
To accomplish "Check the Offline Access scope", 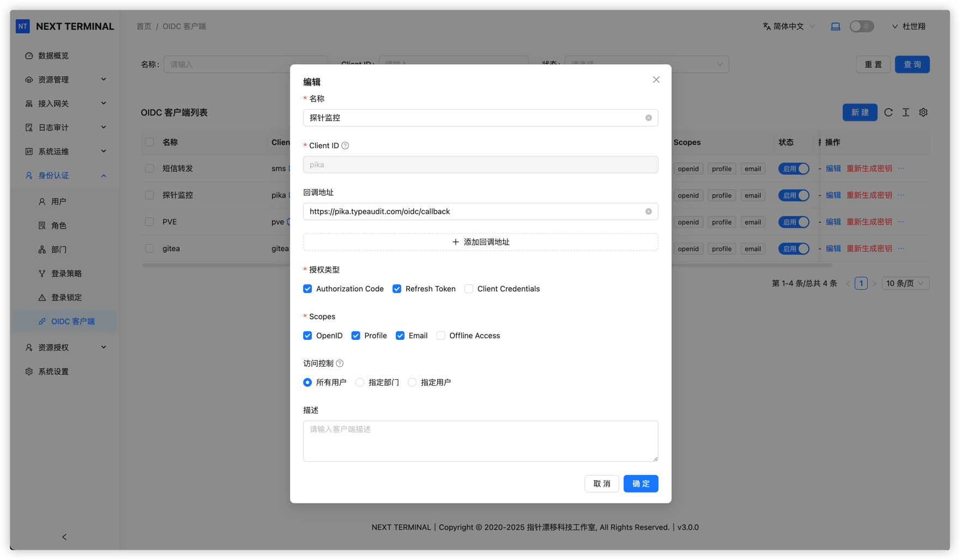I will (440, 336).
